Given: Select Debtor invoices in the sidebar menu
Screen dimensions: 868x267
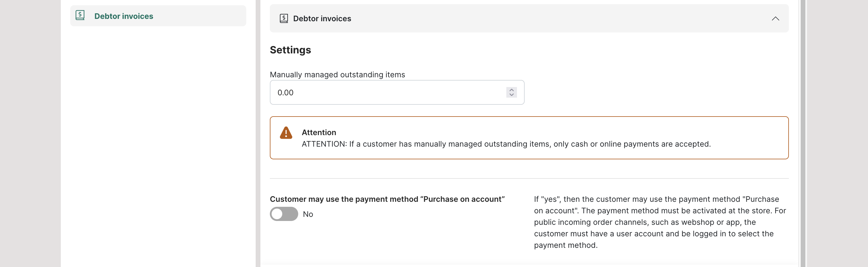Looking at the screenshot, I should 124,16.
